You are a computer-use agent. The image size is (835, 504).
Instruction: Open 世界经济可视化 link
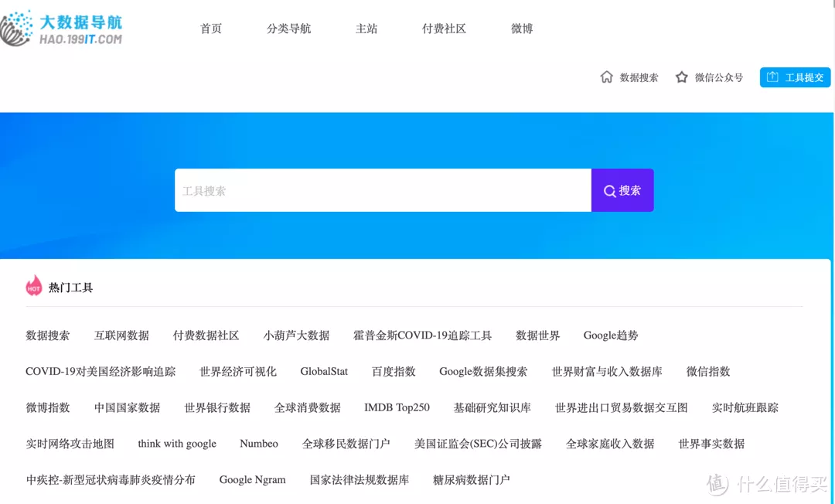tap(238, 372)
